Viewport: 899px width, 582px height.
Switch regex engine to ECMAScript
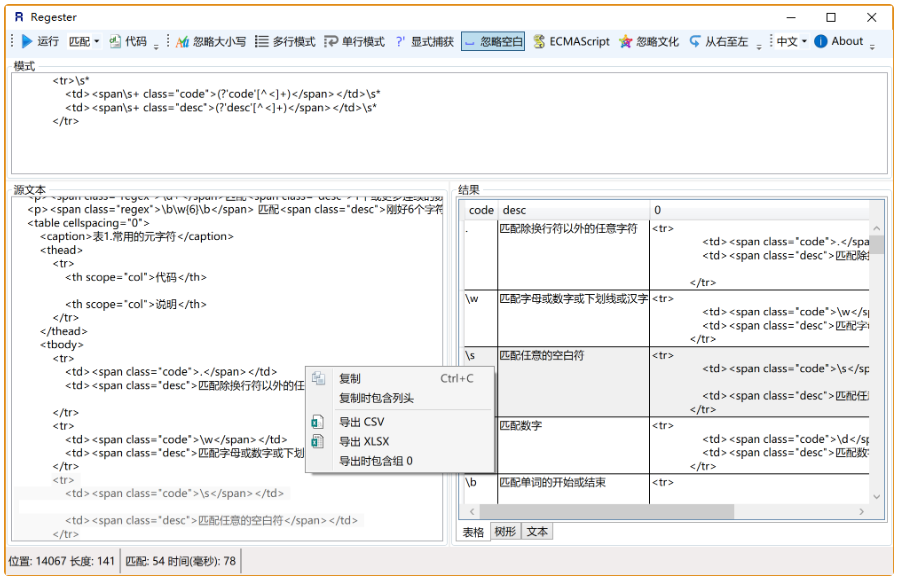[570, 41]
